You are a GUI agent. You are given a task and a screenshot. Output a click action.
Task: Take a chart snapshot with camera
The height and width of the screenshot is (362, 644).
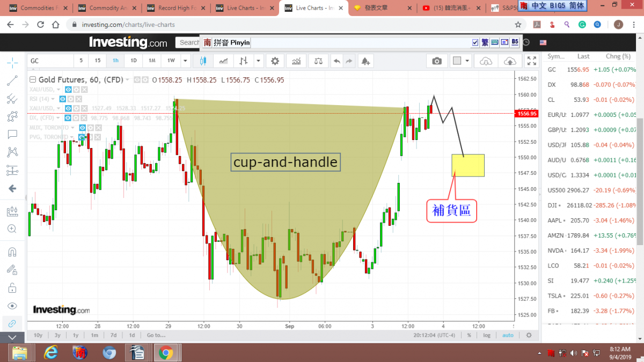[x=437, y=61]
